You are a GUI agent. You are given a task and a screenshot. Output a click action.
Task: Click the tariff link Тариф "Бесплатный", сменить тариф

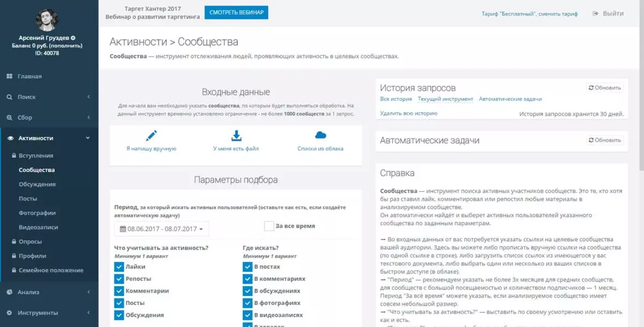tap(530, 14)
